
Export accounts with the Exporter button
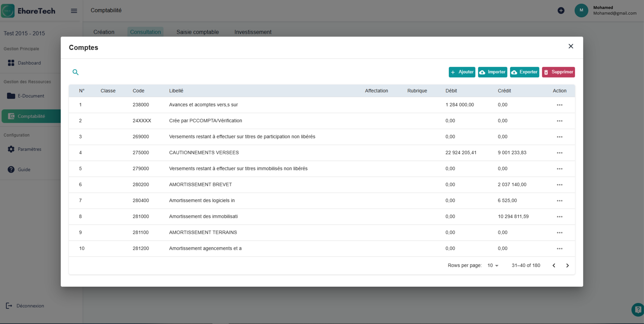[524, 72]
